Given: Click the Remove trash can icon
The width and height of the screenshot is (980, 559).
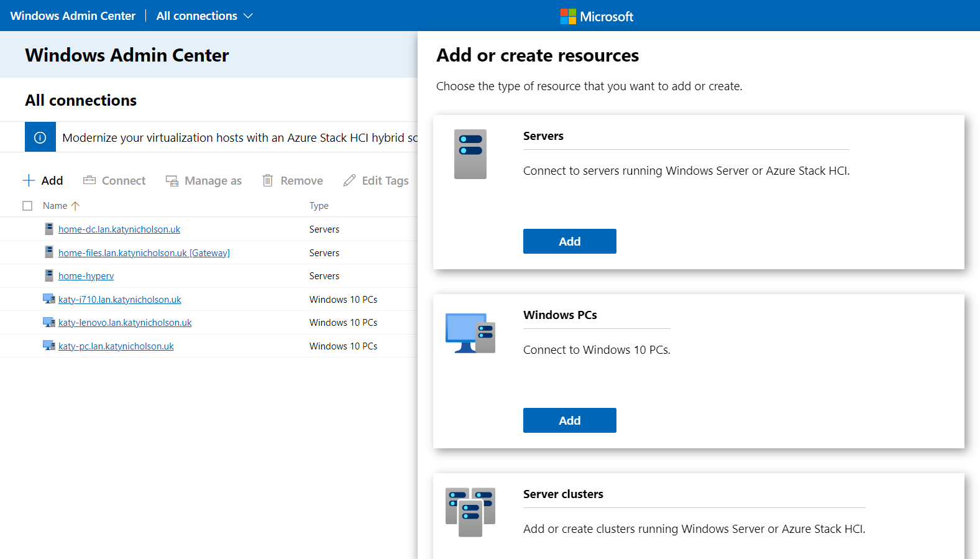Looking at the screenshot, I should 268,180.
